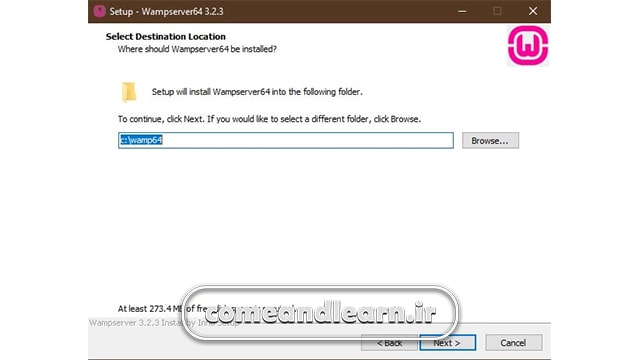Viewport: 640px width, 360px height.
Task: Click the yellow folder icon
Action: point(129,91)
